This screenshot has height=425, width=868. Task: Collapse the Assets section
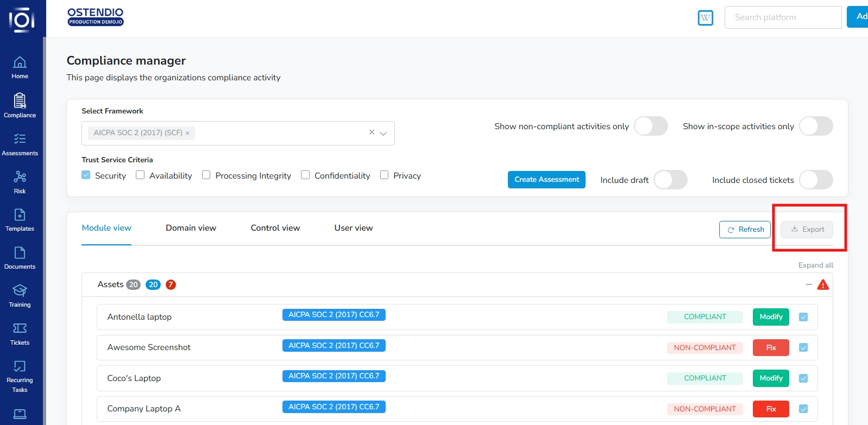click(809, 284)
